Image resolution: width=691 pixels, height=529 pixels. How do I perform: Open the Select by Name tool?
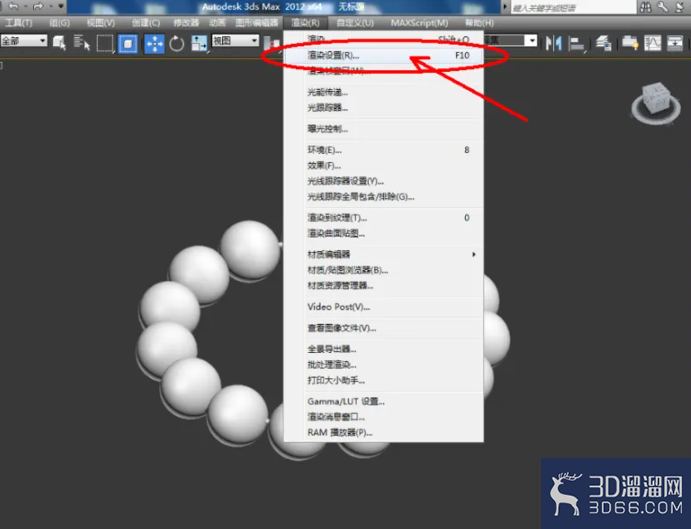(x=82, y=43)
